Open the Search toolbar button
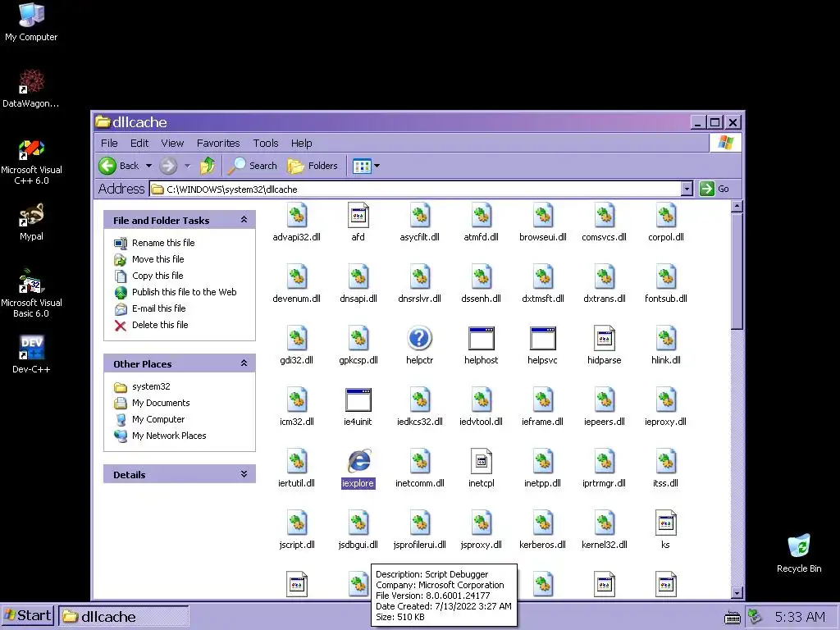Screen dimensions: 840x630 point(253,166)
